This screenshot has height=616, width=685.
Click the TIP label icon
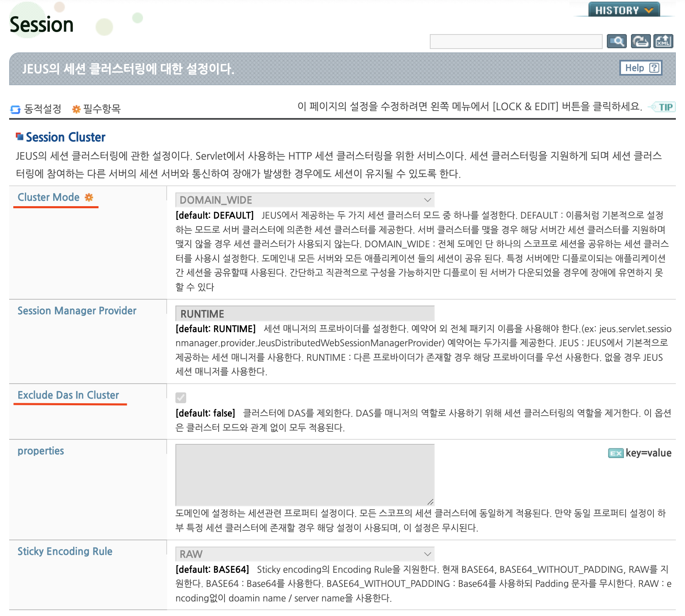tap(663, 107)
